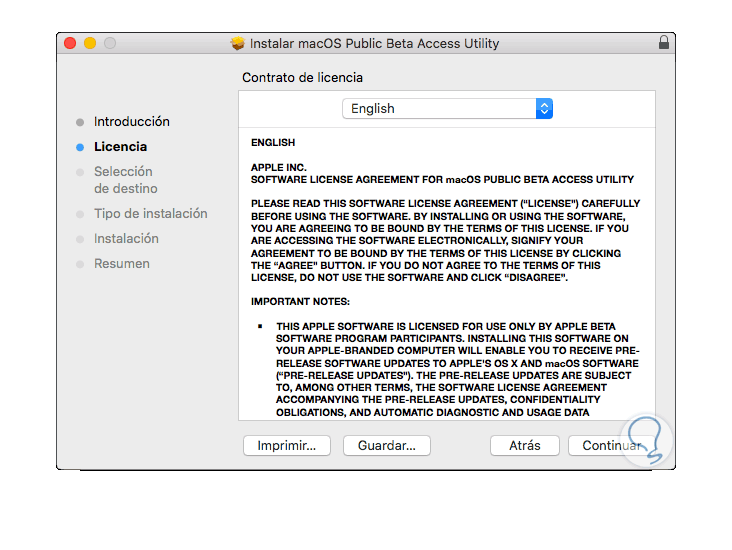The width and height of the screenshot is (732, 550).
Task: Click the APPLE INC. line in license
Action: [278, 167]
